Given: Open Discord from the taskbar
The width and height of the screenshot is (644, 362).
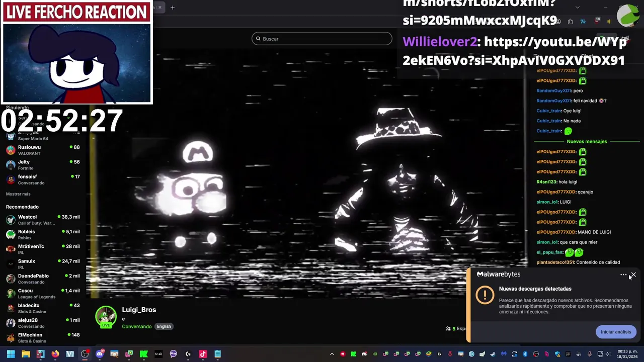Looking at the screenshot, I should (x=100, y=354).
